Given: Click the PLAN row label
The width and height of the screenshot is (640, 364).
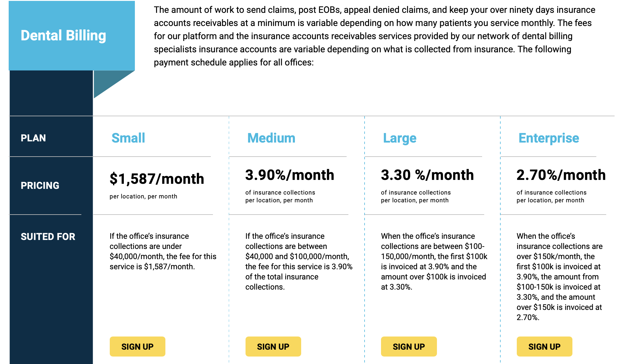Looking at the screenshot, I should pos(33,138).
